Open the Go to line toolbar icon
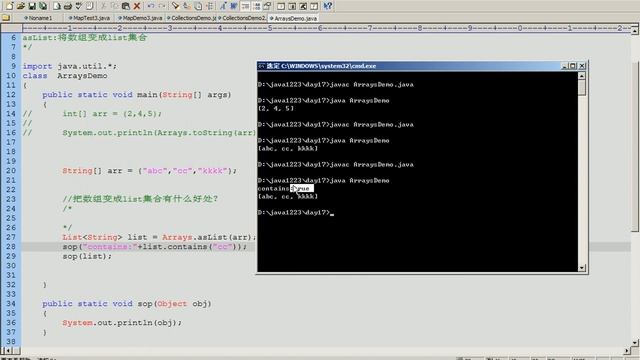Viewport: 640px width, 360px height. (x=209, y=6)
